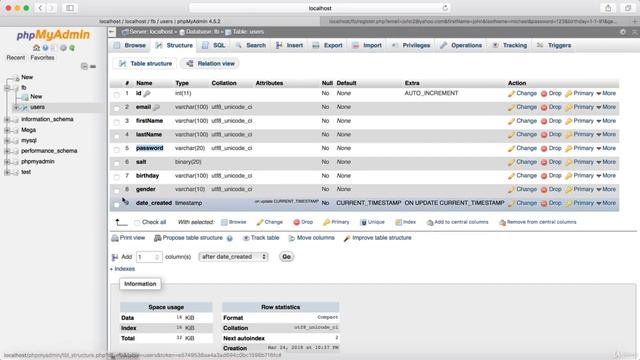Click the help icon beside Propose table structure
Image resolution: width=640 pixels, height=360 pixels.
[230, 238]
